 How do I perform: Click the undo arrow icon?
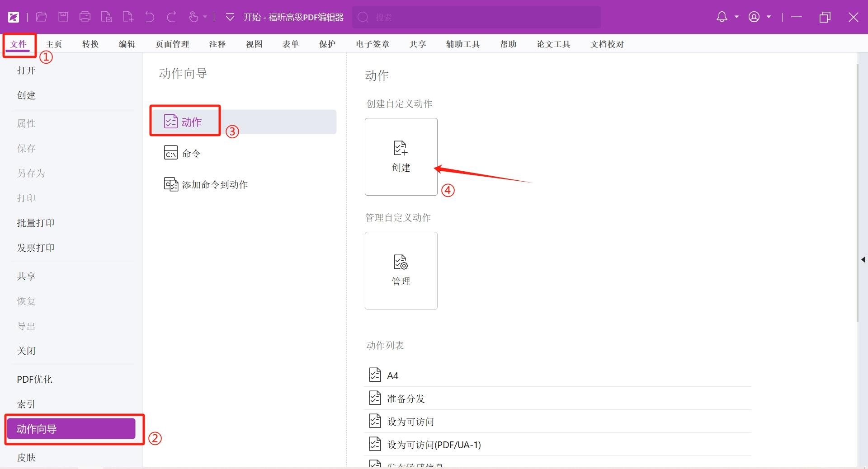point(150,17)
